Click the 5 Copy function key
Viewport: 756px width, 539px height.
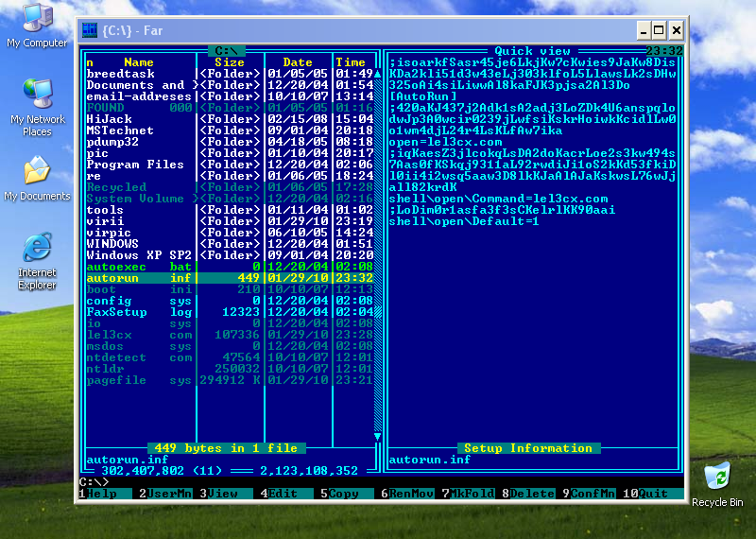point(347,494)
